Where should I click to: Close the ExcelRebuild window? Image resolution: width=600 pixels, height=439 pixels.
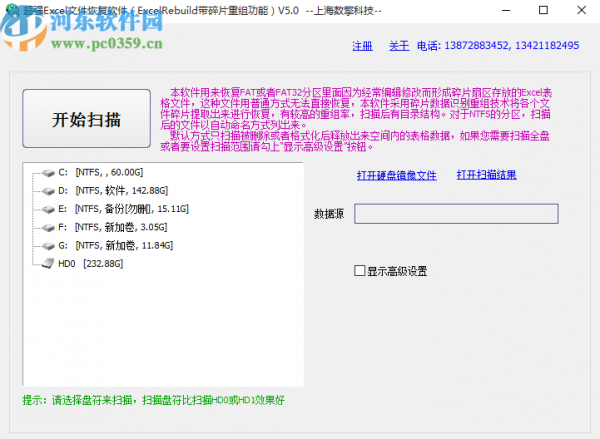click(x=581, y=10)
